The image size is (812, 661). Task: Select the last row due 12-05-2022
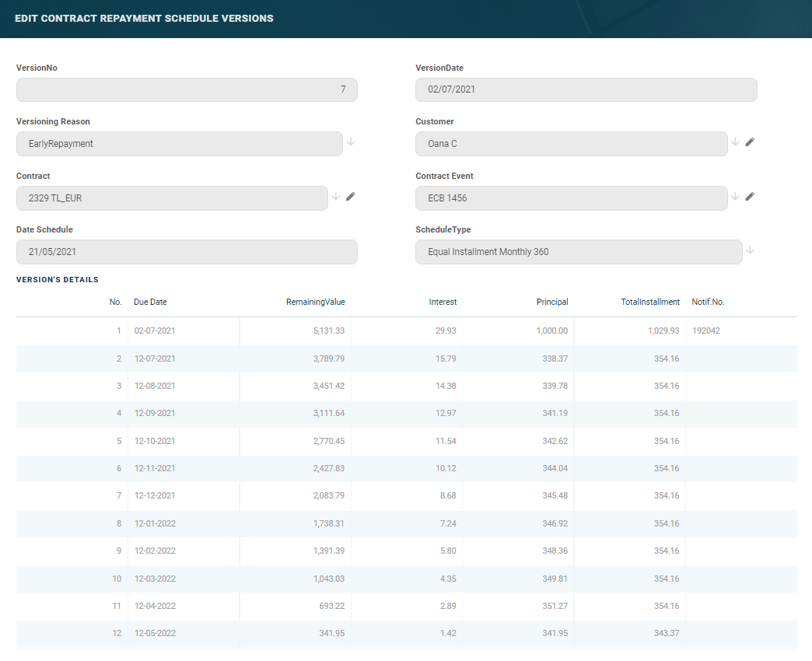(155, 633)
